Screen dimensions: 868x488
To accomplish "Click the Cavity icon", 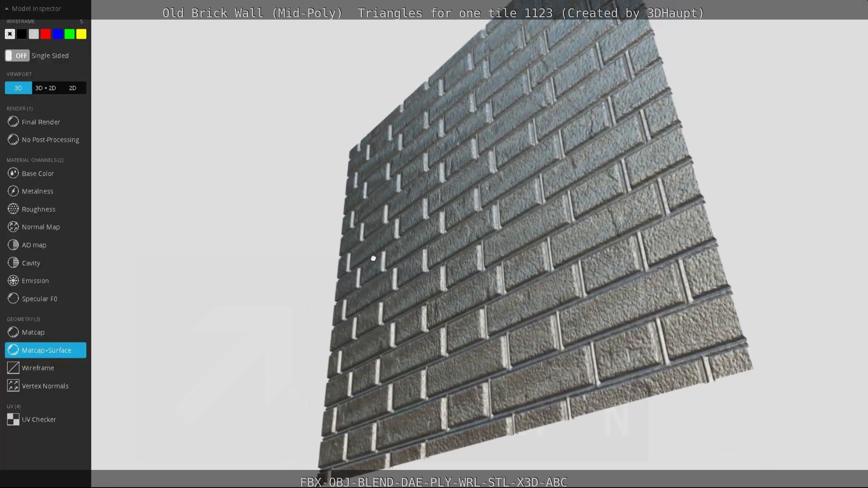I will 13,263.
